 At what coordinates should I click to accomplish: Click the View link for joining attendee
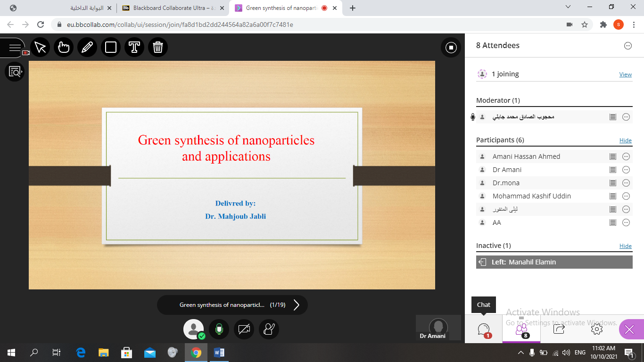626,74
